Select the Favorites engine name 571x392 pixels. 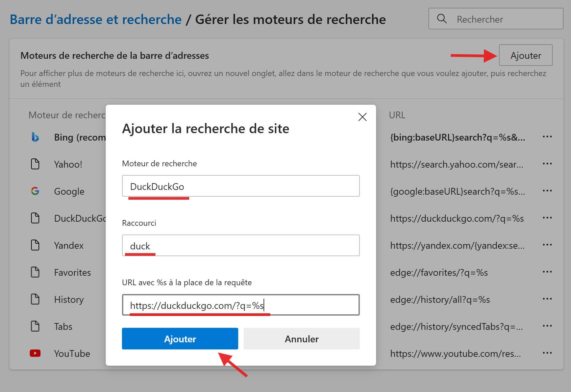pyautogui.click(x=73, y=272)
